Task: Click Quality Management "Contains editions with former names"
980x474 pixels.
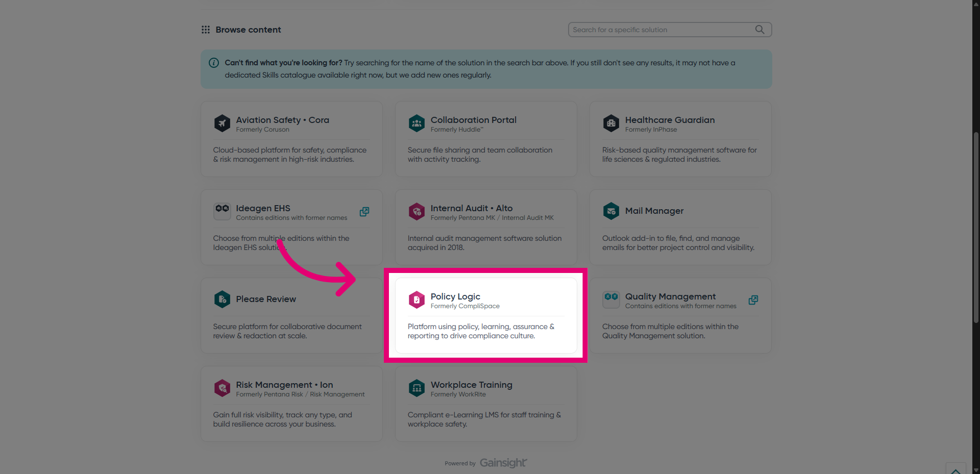Action: tap(681, 306)
